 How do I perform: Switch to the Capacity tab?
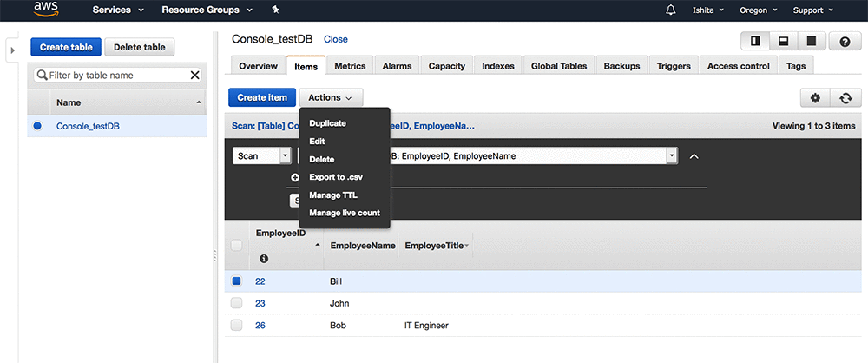click(447, 66)
